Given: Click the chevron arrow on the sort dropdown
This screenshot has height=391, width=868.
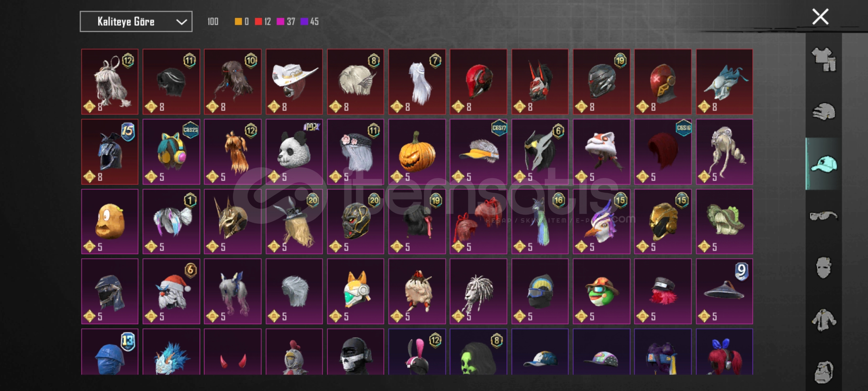Looking at the screenshot, I should 181,22.
